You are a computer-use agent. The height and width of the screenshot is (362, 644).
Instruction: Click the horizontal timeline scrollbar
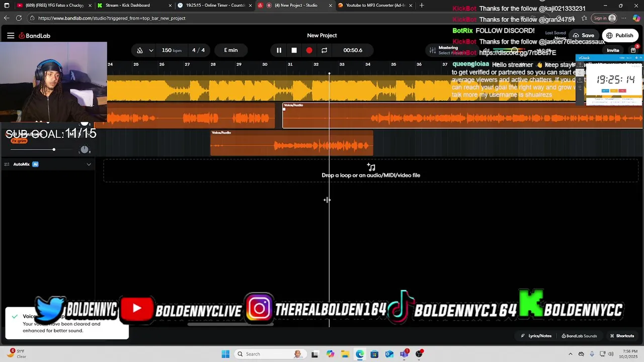pyautogui.click(x=230, y=324)
